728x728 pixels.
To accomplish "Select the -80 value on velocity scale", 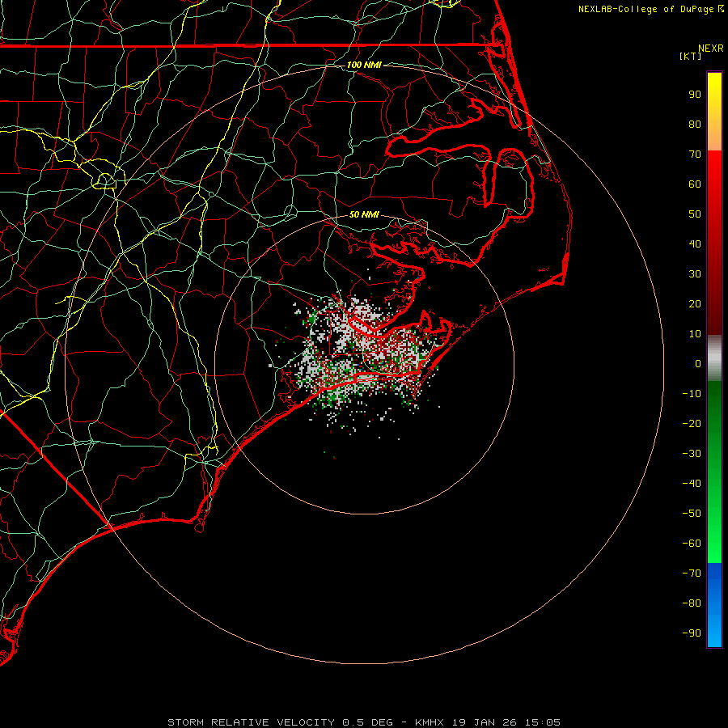I will coord(692,603).
